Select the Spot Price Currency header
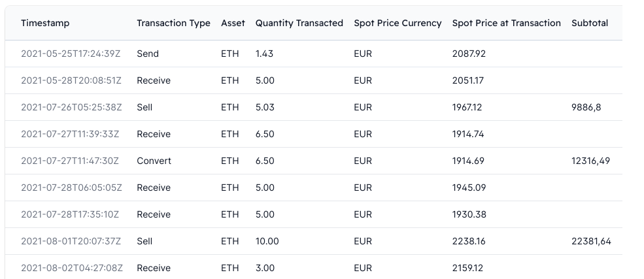Screen dimensions: 644x279 [398, 23]
